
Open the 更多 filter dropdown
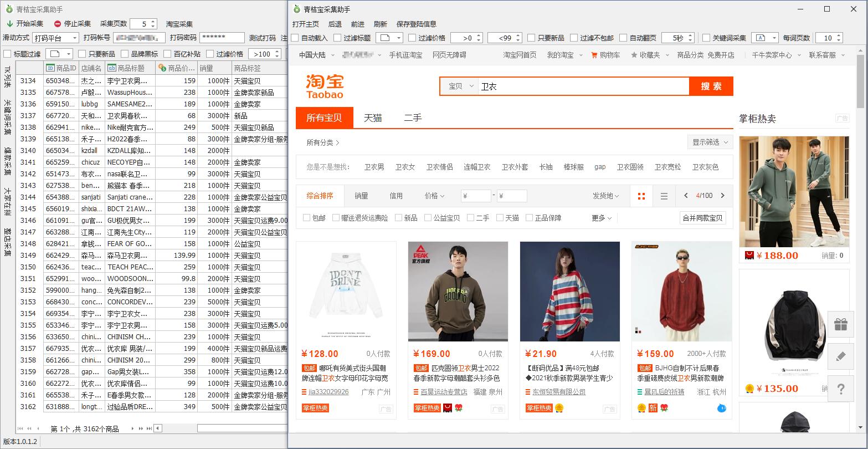[602, 218]
